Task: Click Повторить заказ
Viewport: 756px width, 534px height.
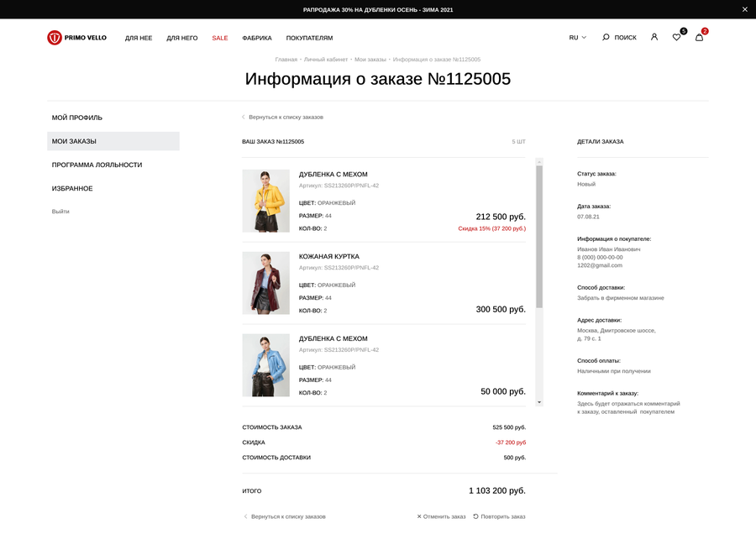Action: pos(499,516)
